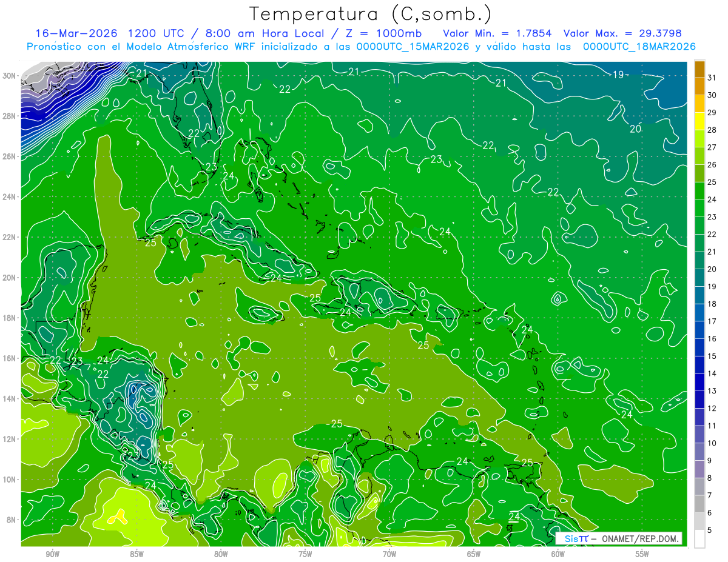Click the "60W" longitude axis label
Viewport: 728px width, 562px height.
click(x=558, y=554)
